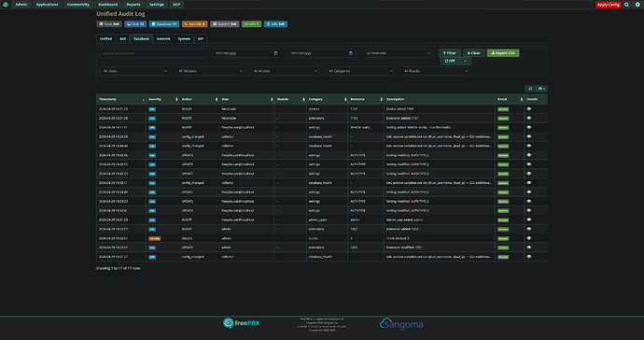Open the Settings menu
This screenshot has width=644, height=340.
157,5
